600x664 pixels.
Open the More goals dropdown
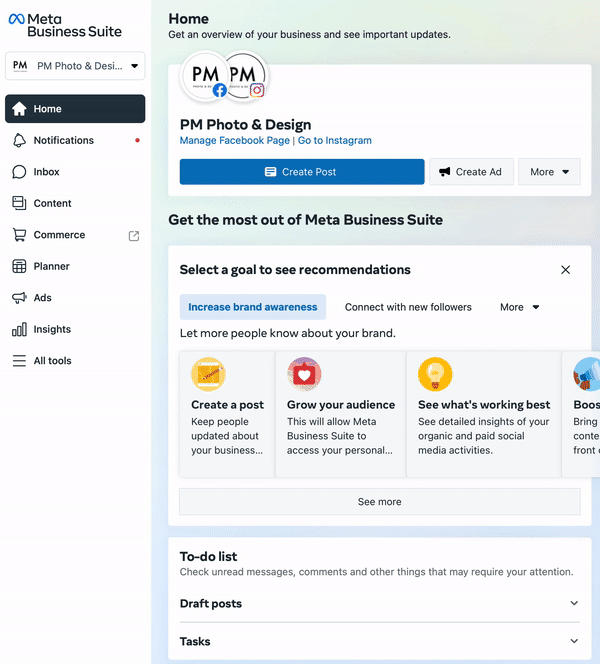pyautogui.click(x=520, y=307)
